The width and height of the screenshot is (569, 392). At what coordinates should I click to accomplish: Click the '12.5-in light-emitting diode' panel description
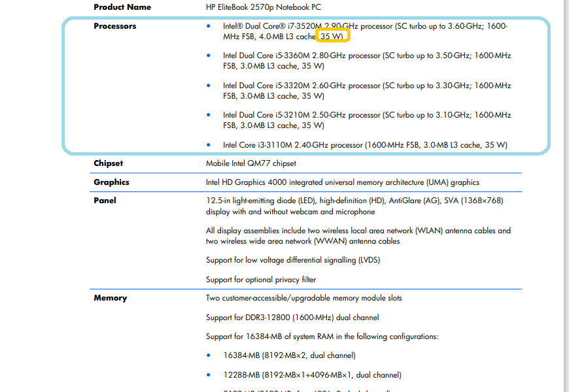pyautogui.click(x=354, y=206)
